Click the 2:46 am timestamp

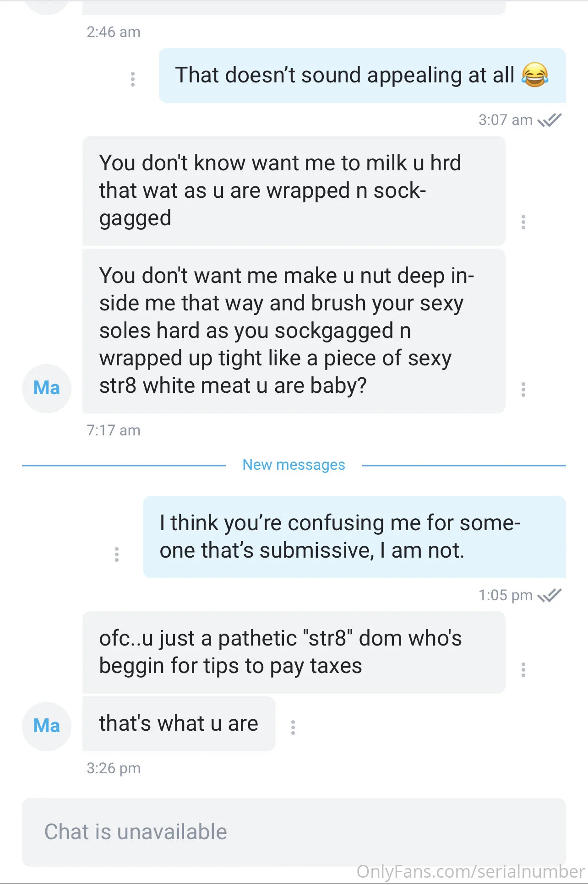[x=114, y=32]
